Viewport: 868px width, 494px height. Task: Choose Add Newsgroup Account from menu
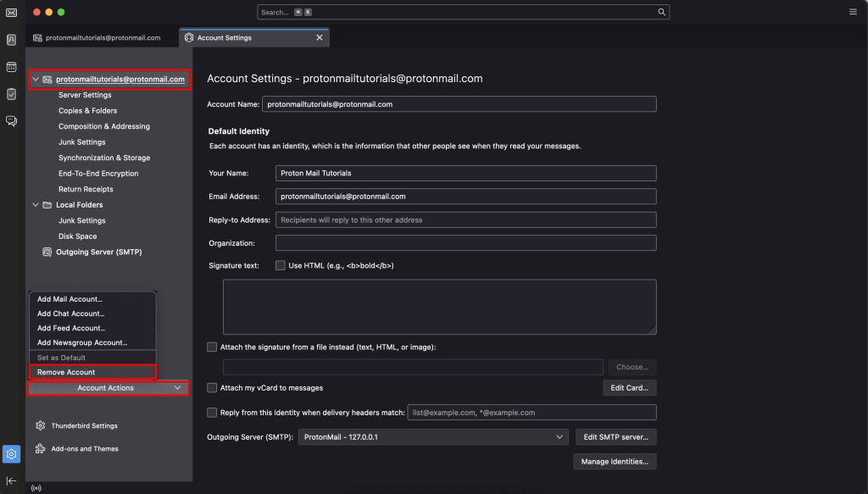[92, 342]
